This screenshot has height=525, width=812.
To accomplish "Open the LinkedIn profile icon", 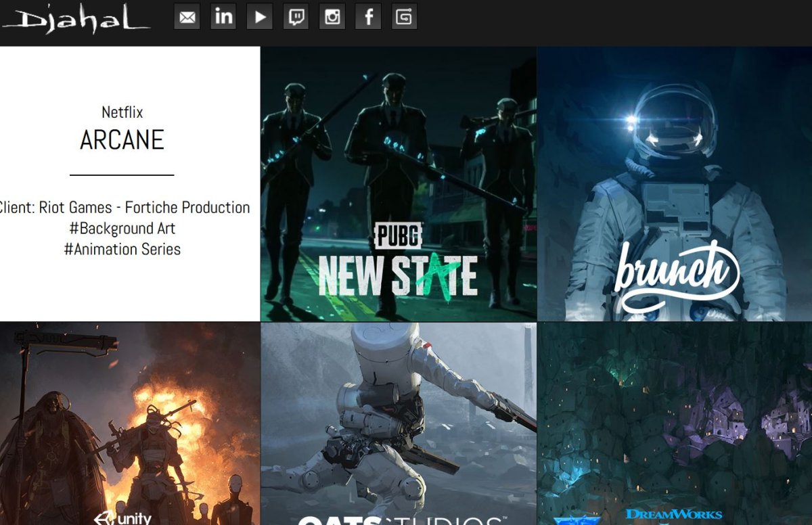I will [223, 17].
